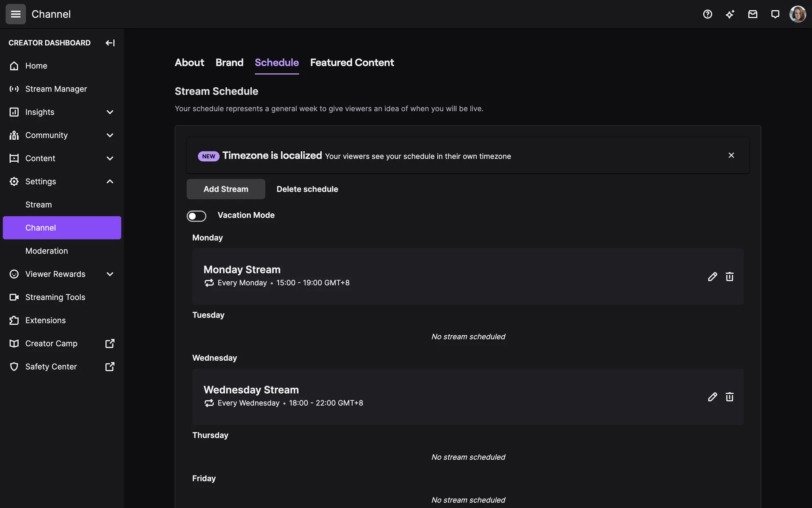Click the Add Stream button
Viewport: 812px width, 508px height.
(226, 189)
